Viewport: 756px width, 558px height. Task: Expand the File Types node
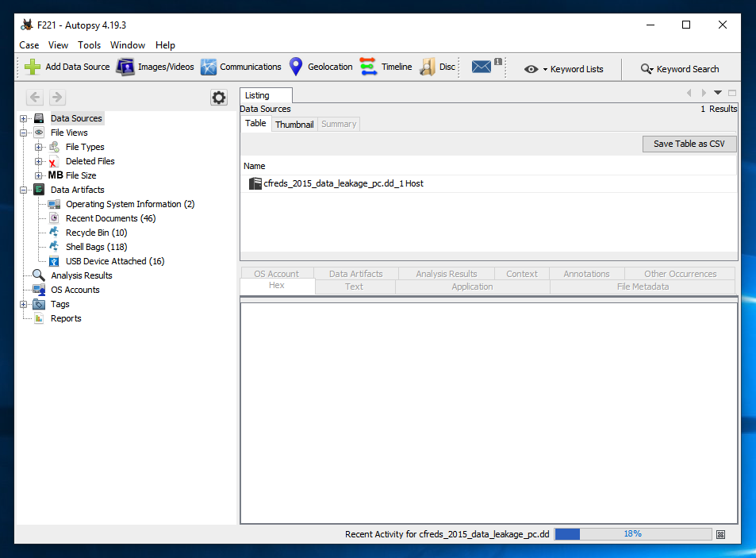(x=38, y=147)
